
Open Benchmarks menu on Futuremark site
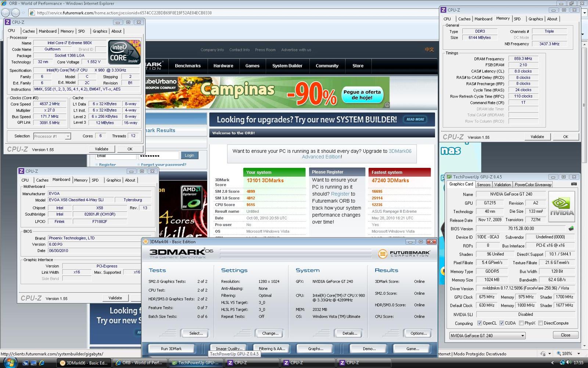(188, 66)
